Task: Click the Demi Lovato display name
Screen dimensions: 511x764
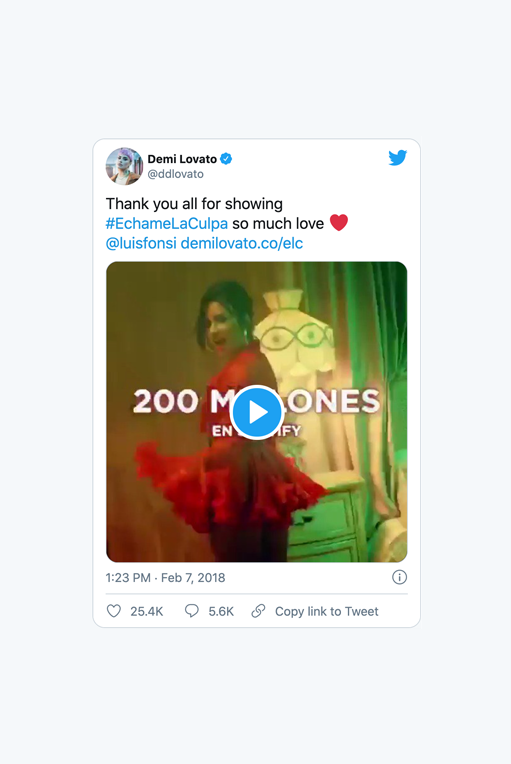Action: 182,159
